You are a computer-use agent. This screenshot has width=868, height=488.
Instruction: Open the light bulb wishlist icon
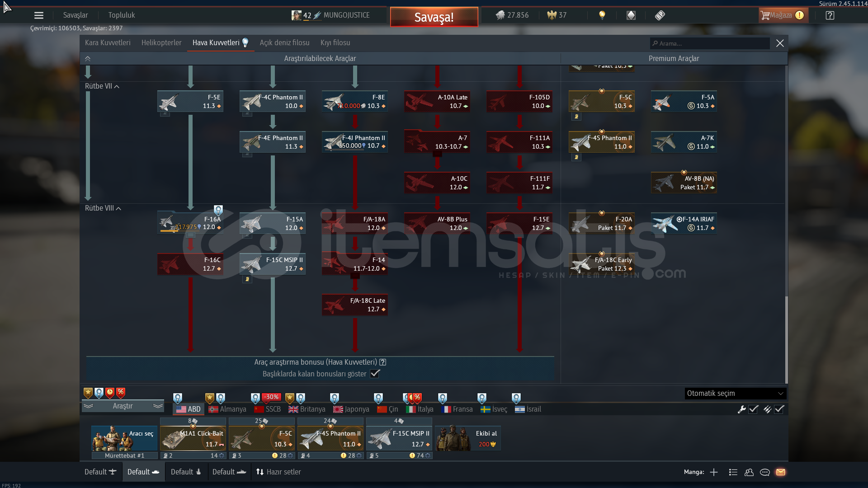(602, 15)
